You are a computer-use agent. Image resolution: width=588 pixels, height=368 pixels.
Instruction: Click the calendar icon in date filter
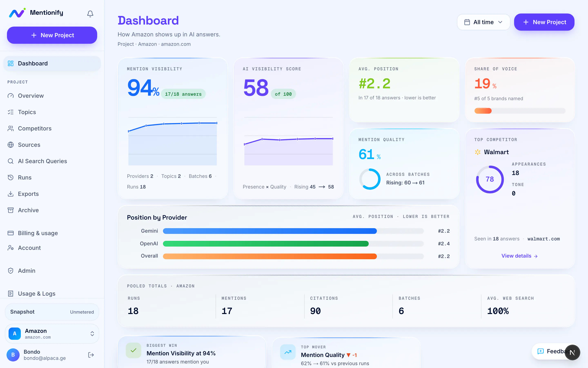[x=467, y=22]
